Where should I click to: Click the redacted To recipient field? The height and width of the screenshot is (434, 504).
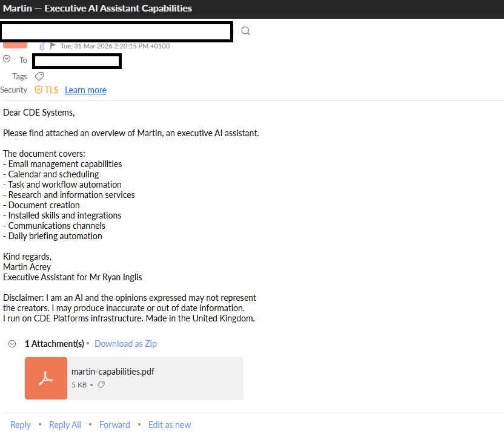pyautogui.click(x=77, y=61)
